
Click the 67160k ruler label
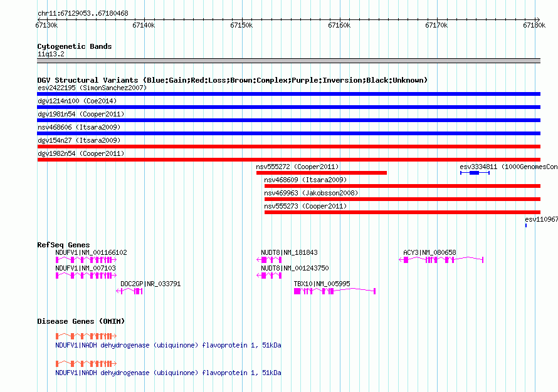tap(339, 25)
